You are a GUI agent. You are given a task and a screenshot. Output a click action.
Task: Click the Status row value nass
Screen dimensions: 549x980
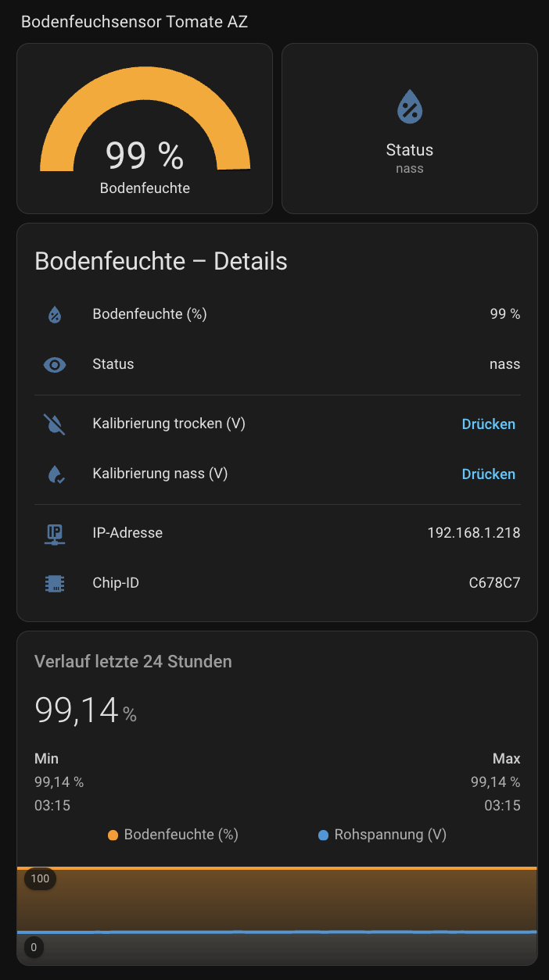(x=504, y=364)
